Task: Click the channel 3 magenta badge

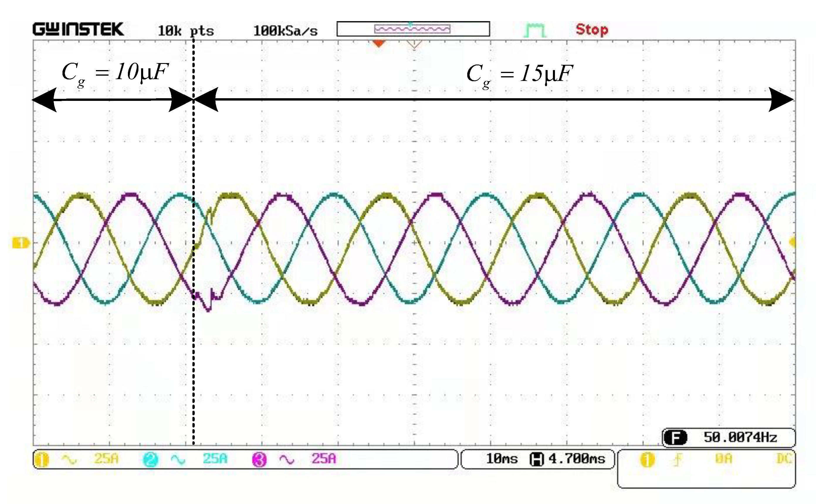Action: 259,460
